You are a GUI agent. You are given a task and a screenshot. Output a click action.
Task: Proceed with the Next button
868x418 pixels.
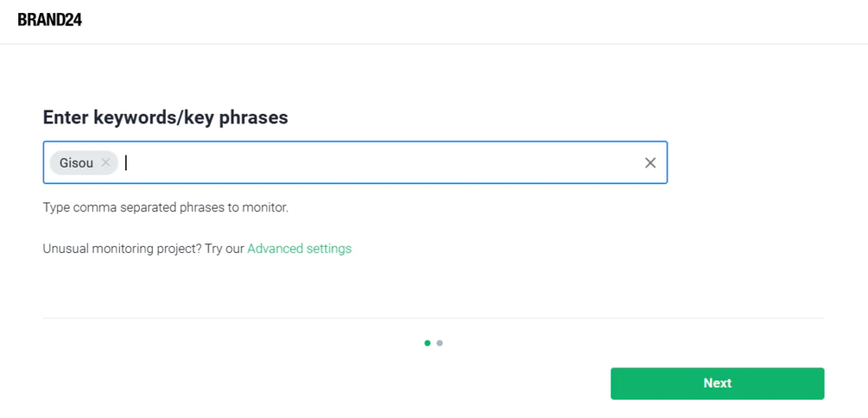tap(718, 383)
